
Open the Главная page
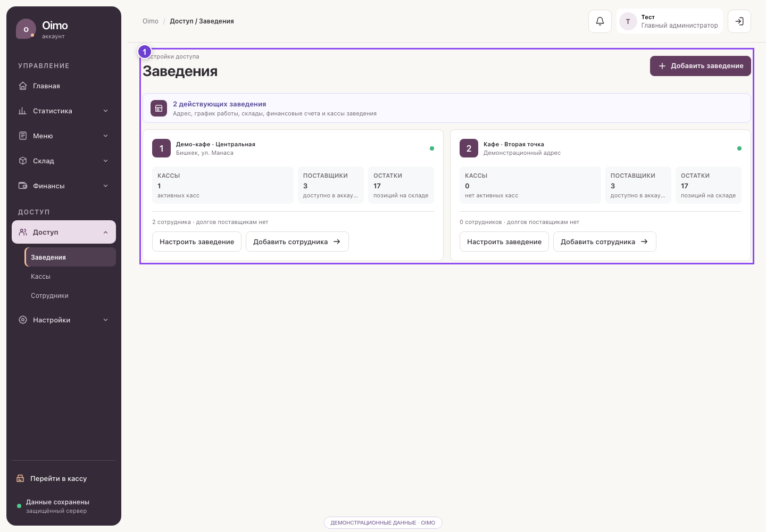point(64,86)
